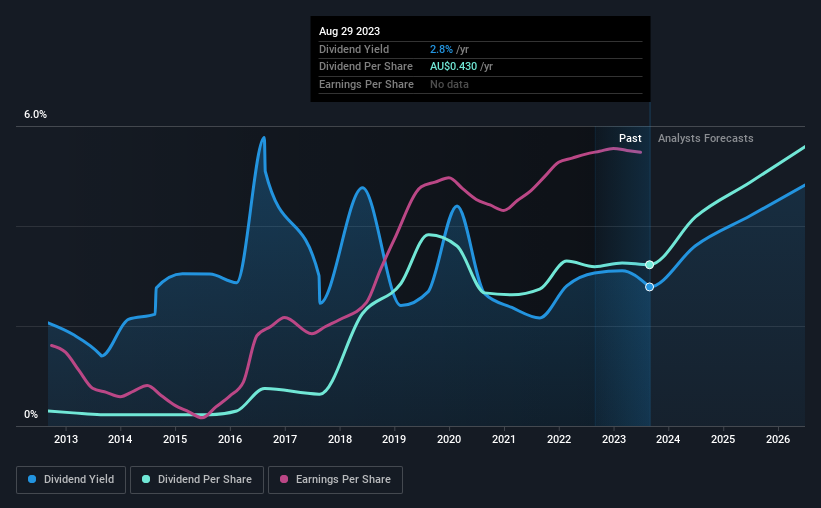Click the Aug 29 2023 tooltip date
Screen dimensions: 821x508
click(x=349, y=31)
